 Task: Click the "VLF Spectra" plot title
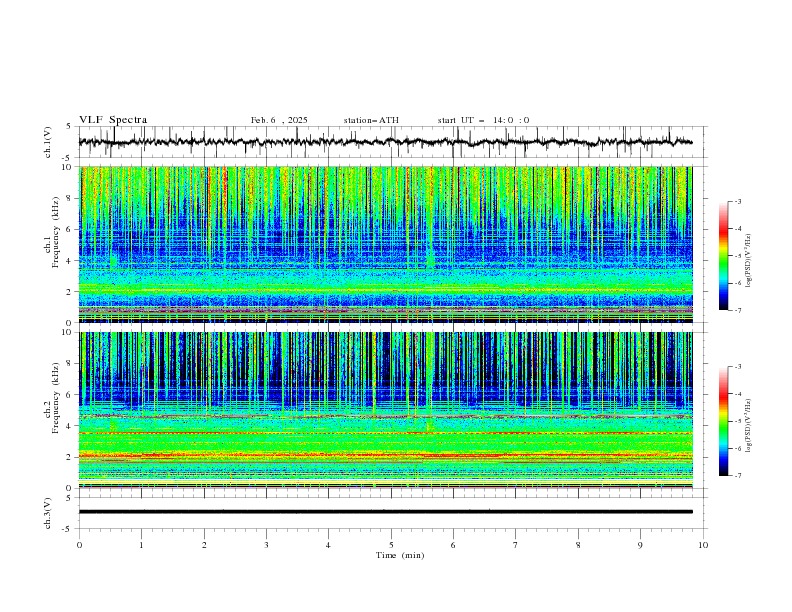[113, 120]
